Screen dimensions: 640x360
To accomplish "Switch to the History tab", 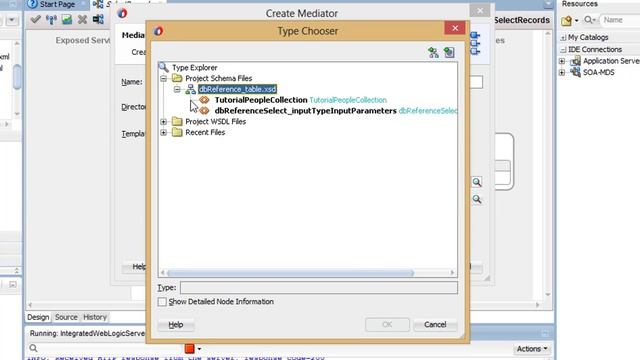I will pyautogui.click(x=95, y=317).
